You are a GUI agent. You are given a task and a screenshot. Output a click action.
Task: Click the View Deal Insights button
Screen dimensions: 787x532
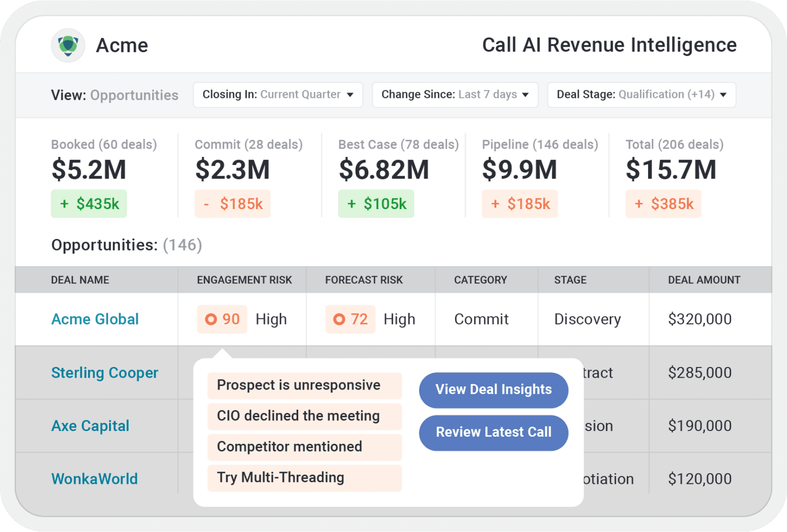tap(493, 390)
